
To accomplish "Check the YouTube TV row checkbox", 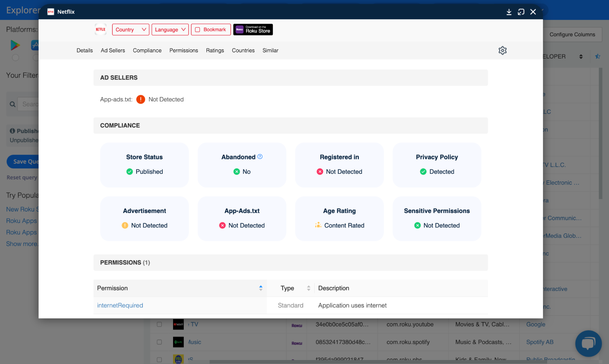I will coord(159,324).
